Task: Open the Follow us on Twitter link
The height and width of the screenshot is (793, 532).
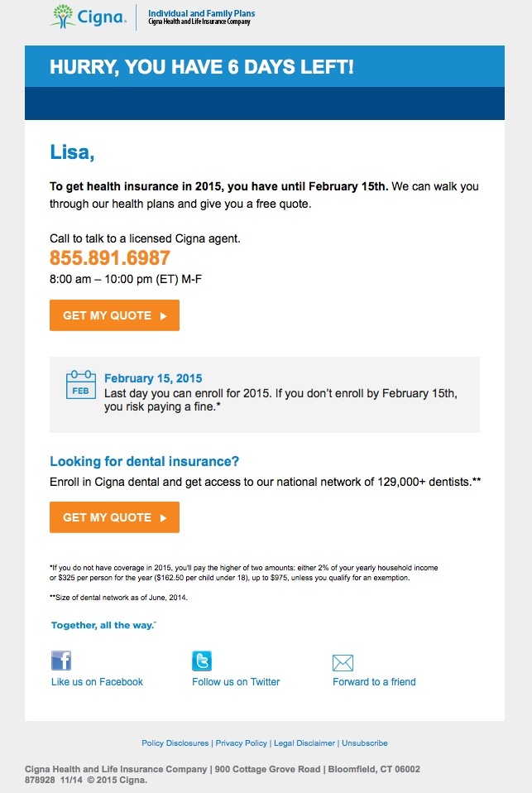Action: [236, 682]
